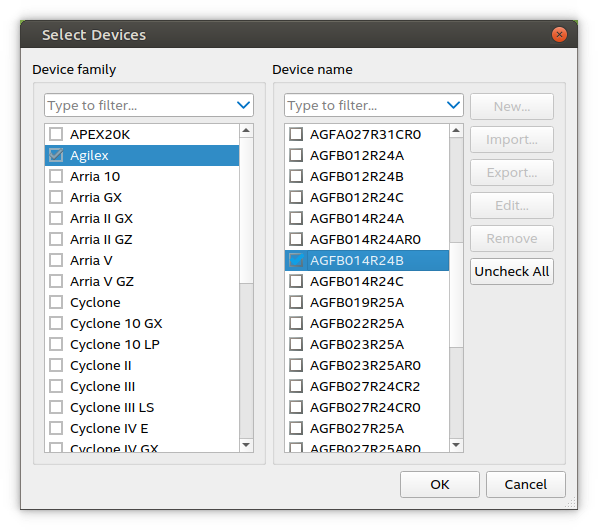Viewport: 598px width, 530px height.
Task: Enable the Cyclone 10 GX checkbox
Action: [56, 323]
